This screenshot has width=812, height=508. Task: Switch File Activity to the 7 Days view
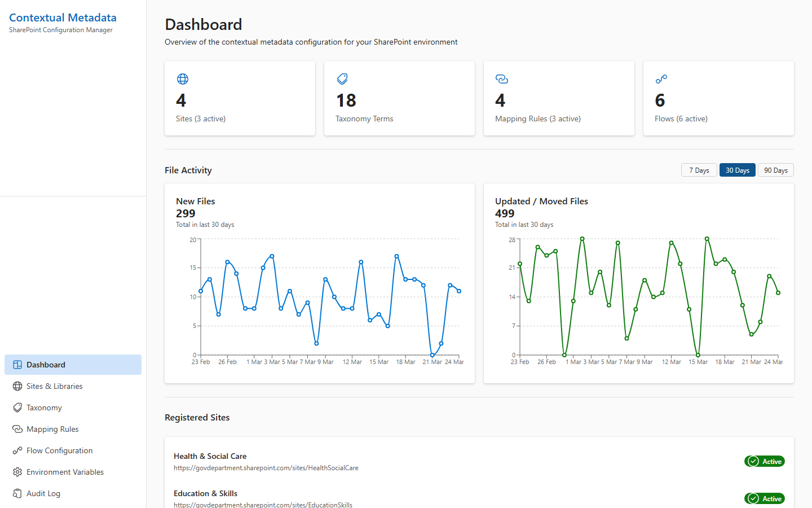(x=699, y=170)
